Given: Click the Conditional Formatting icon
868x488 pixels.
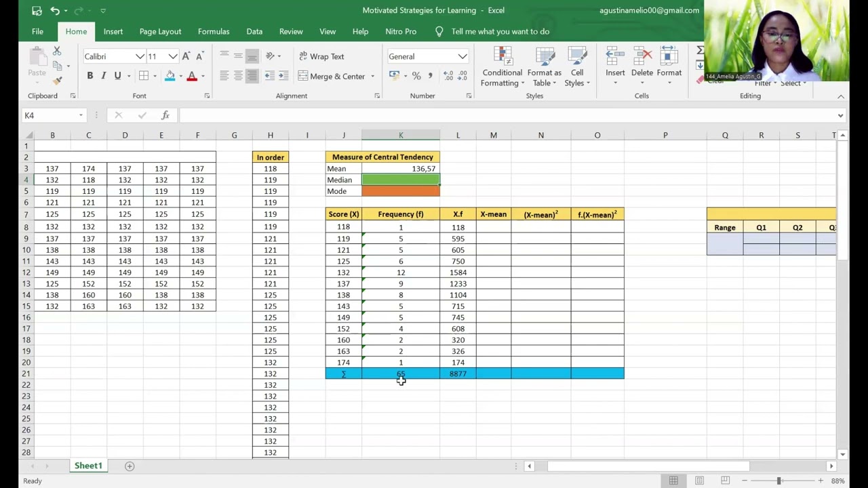Looking at the screenshot, I should tap(502, 57).
